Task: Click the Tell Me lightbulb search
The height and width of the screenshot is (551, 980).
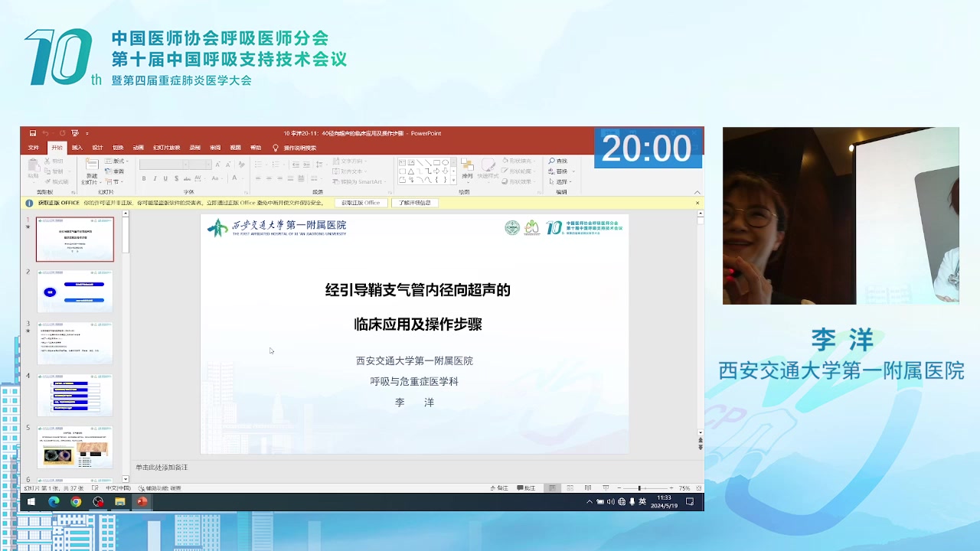Action: click(276, 148)
